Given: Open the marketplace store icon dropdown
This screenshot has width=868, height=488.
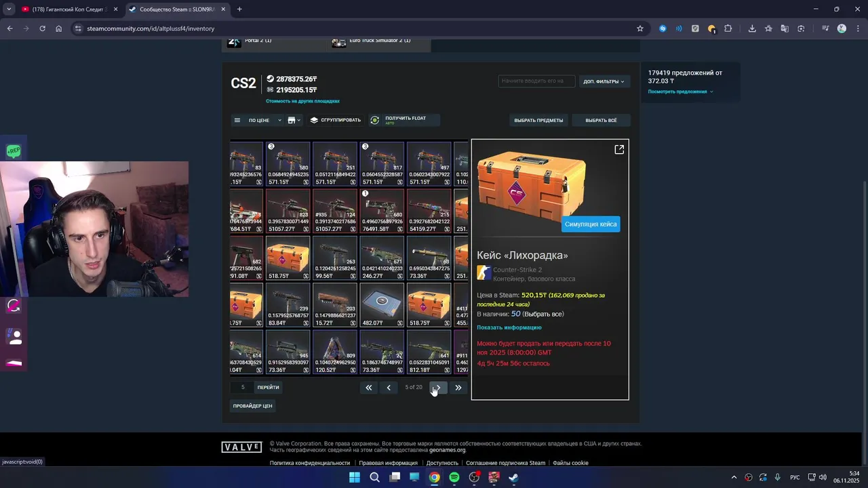Looking at the screenshot, I should click(x=294, y=120).
